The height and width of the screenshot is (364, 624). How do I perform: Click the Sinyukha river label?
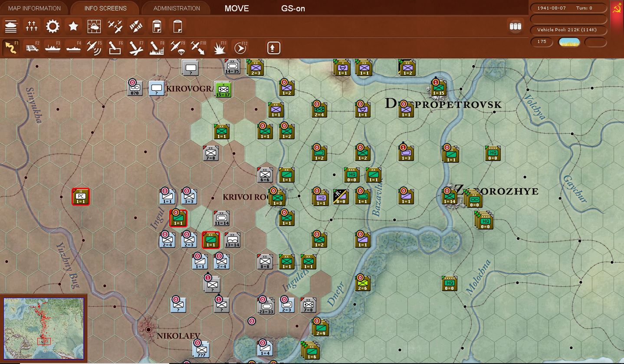[34, 105]
